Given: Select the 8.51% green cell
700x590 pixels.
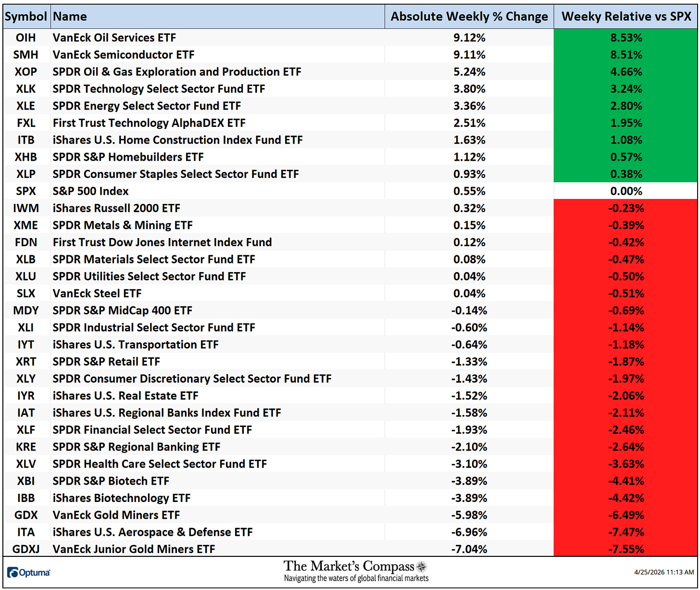Looking at the screenshot, I should coord(626,55).
